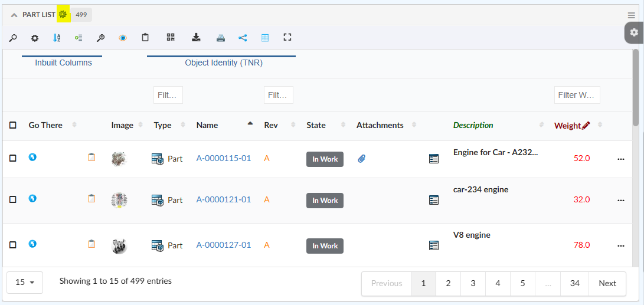644x305 pixels.
Task: Collapse the PART LIST panel chevron
Action: pos(14,15)
